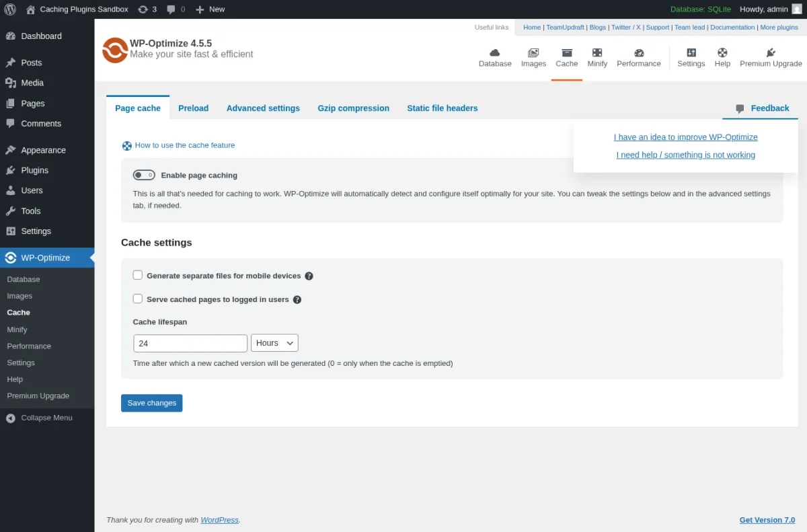Select the Cache icon in the header

[566, 52]
